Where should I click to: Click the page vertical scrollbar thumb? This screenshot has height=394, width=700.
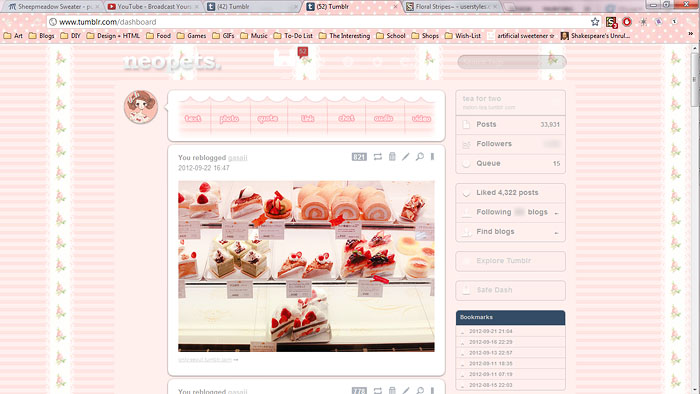click(x=695, y=80)
